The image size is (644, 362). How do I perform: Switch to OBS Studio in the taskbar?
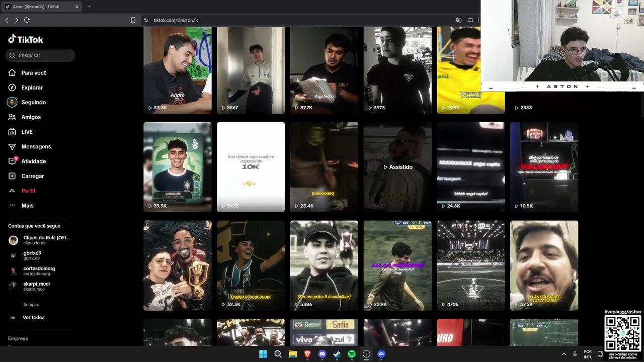367,354
